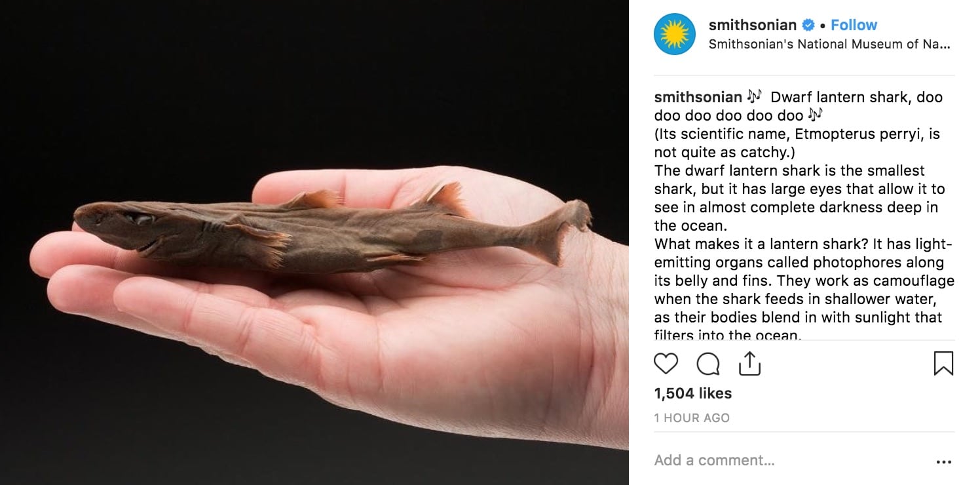
Task: Open smithsonian username in post header
Action: pos(753,25)
